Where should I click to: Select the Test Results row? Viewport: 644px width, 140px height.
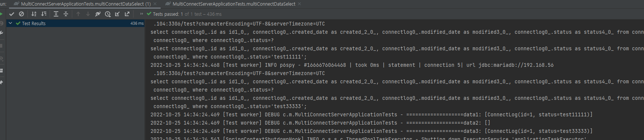coord(75,23)
